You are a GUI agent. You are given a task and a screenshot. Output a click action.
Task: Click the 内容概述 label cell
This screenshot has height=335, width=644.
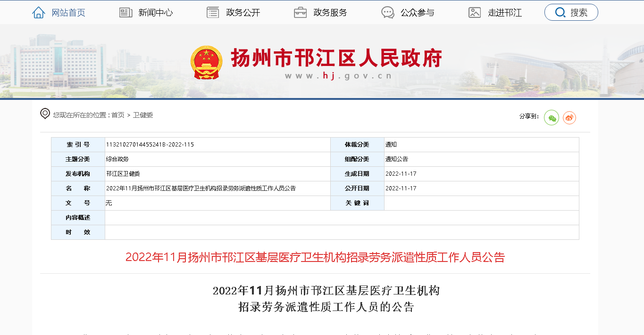tap(78, 218)
